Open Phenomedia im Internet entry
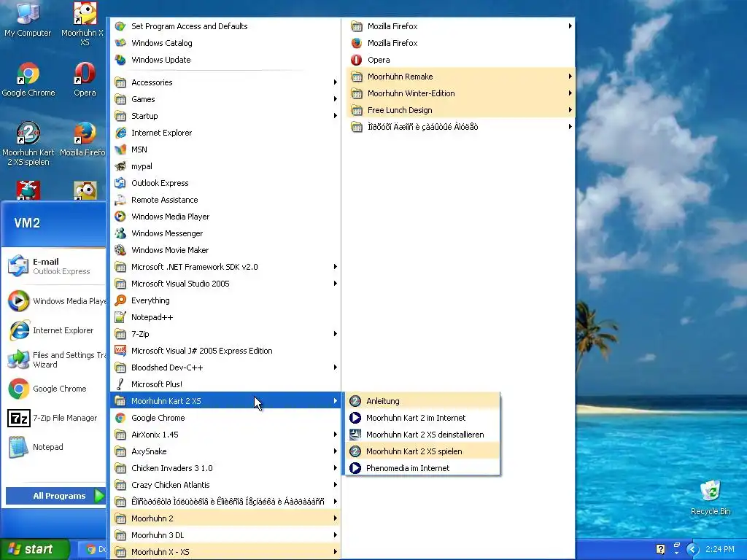The image size is (747, 560). coord(422,468)
